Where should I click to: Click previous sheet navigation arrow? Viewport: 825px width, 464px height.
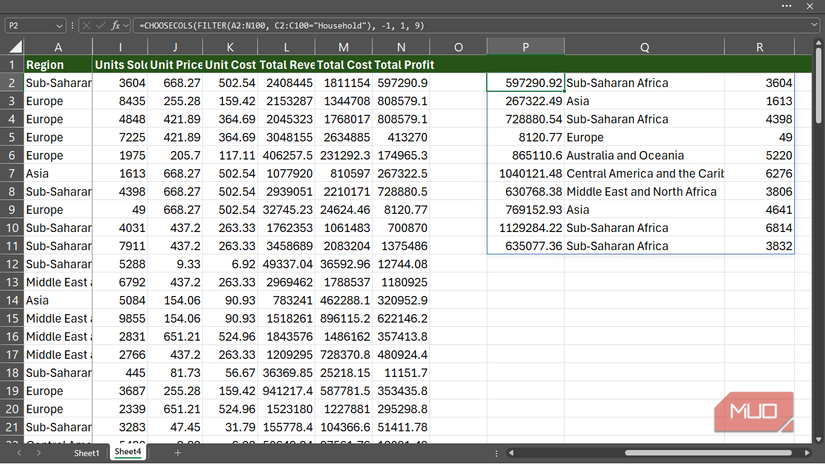19,452
